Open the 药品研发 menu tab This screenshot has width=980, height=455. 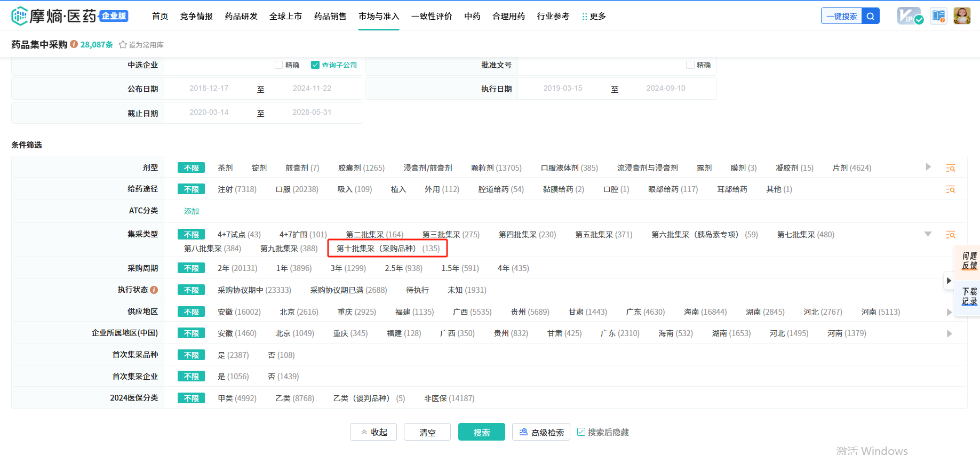click(x=241, y=16)
